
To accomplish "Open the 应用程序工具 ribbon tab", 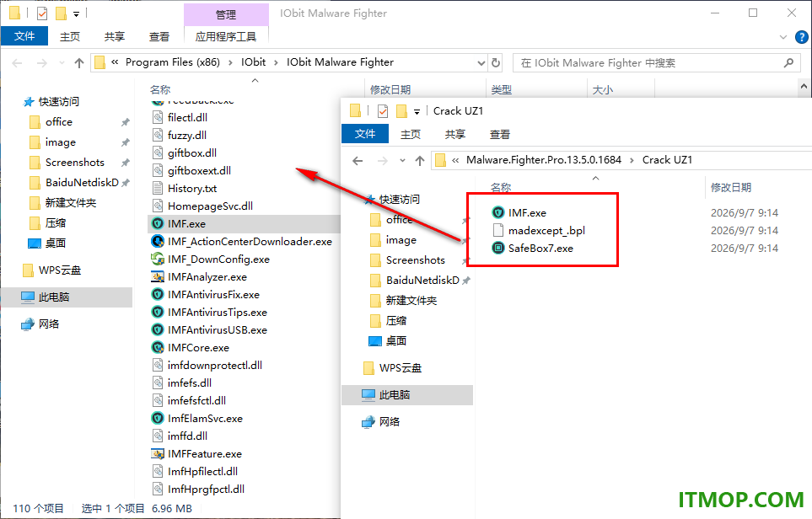I will pyautogui.click(x=226, y=37).
